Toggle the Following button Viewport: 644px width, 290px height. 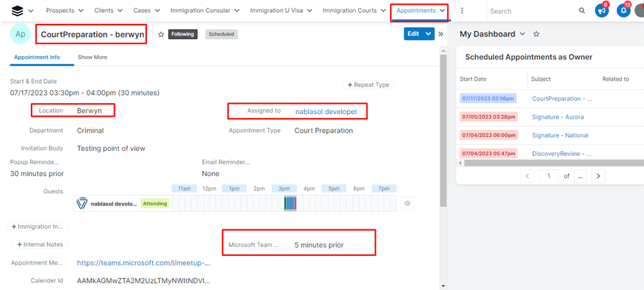point(182,34)
